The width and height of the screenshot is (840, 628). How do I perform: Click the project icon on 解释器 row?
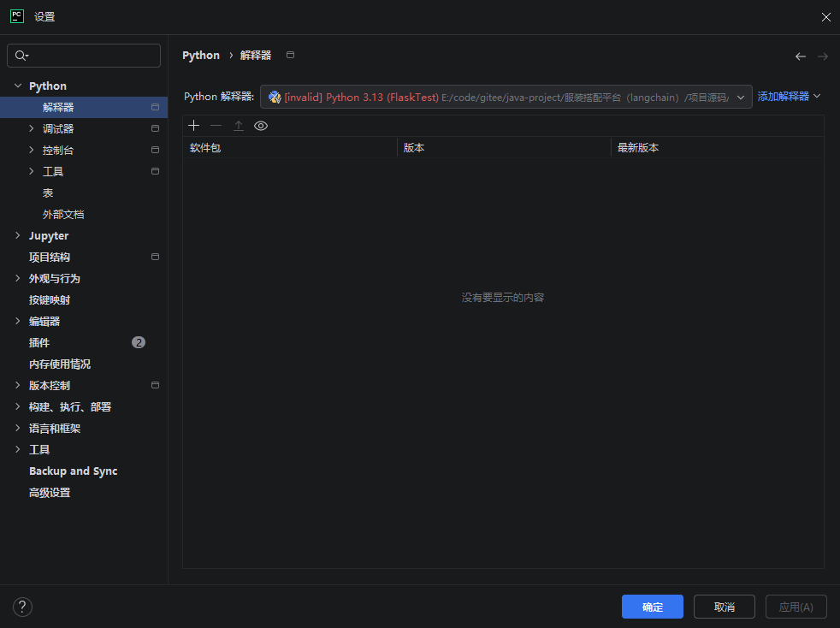pyautogui.click(x=156, y=107)
